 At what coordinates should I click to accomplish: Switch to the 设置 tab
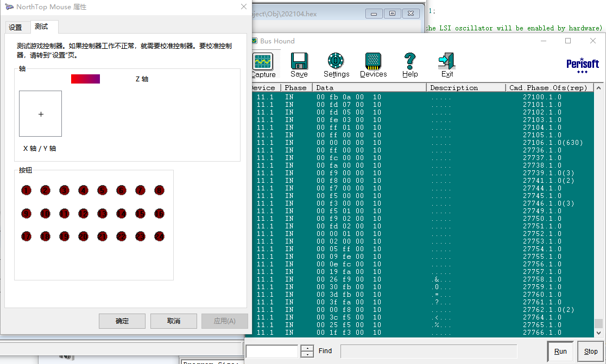(x=15, y=27)
